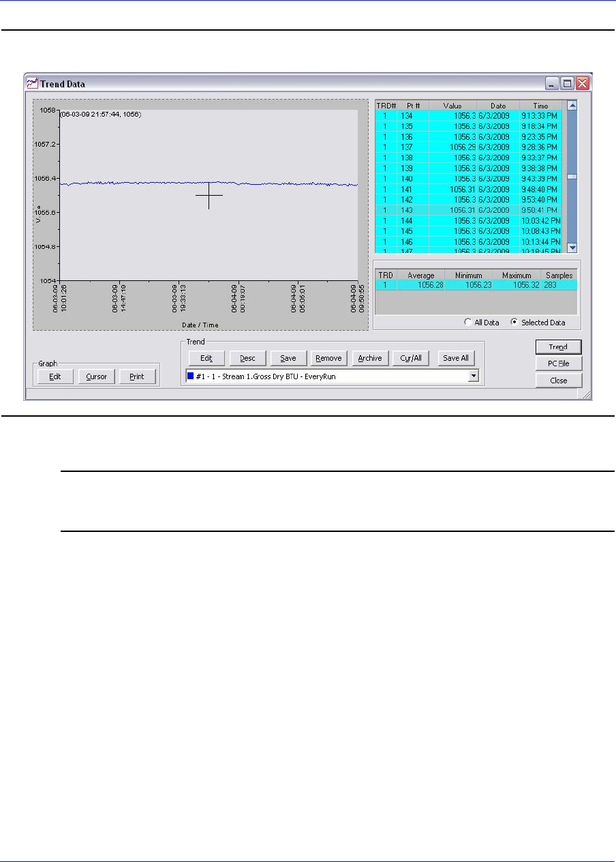Click the Archive button
This screenshot has height=862, width=616.
(370, 358)
